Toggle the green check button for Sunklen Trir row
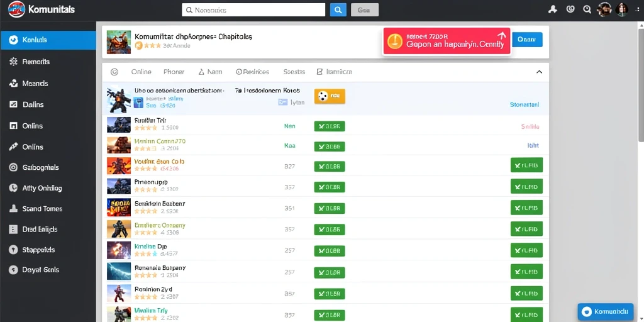The width and height of the screenshot is (644, 322). click(x=330, y=126)
